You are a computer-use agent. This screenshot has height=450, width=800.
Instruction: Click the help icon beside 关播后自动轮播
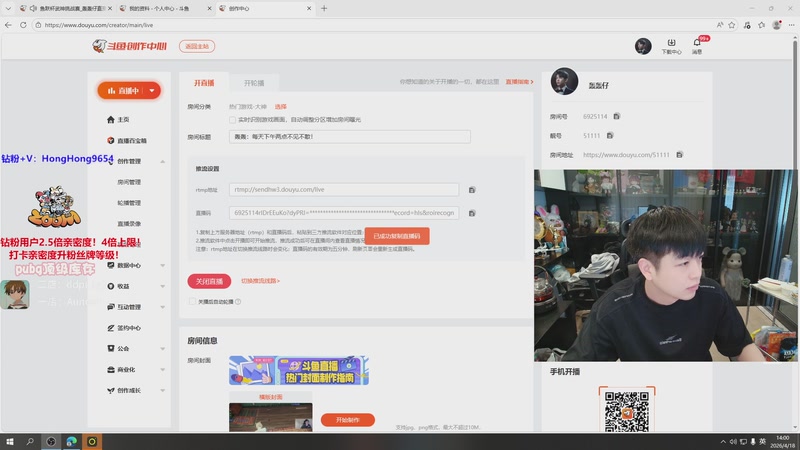tap(238, 301)
